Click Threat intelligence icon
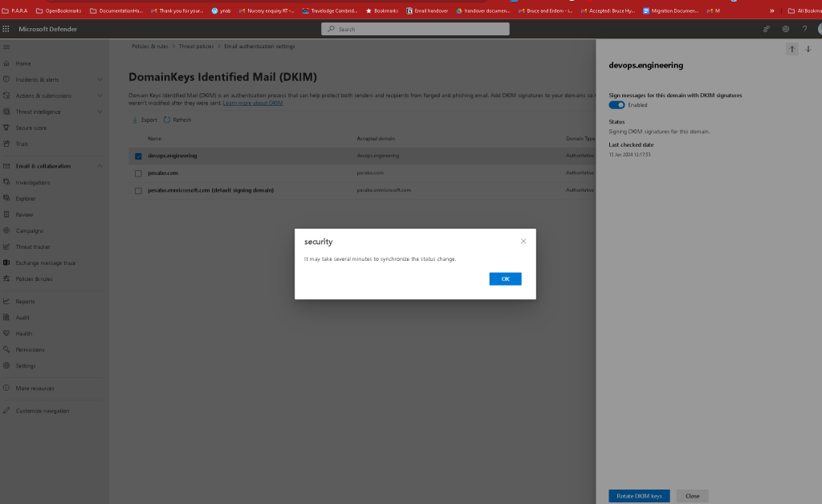Image resolution: width=822 pixels, height=504 pixels. pyautogui.click(x=6, y=112)
